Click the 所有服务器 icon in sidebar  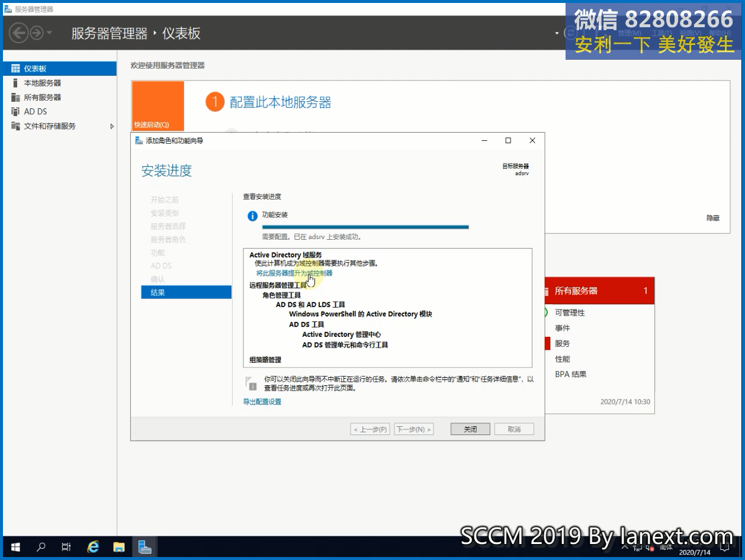coord(15,97)
